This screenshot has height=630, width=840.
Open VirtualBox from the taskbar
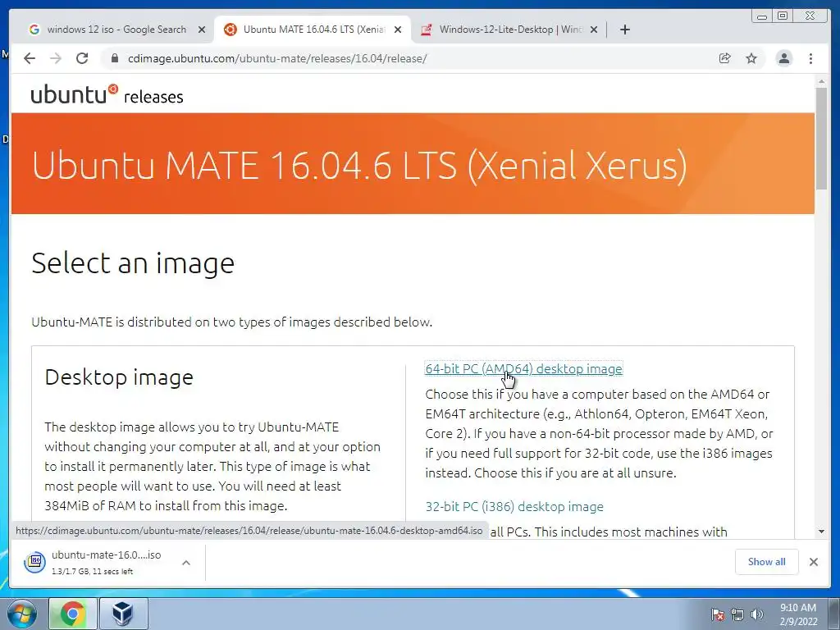click(123, 614)
